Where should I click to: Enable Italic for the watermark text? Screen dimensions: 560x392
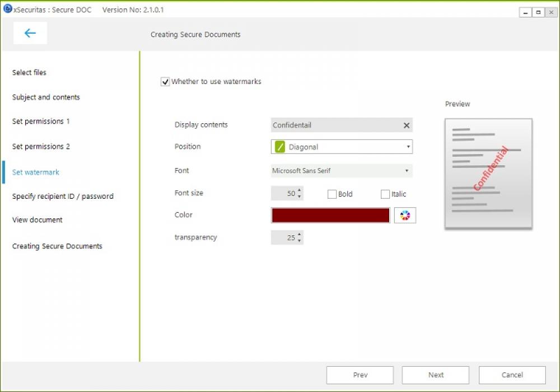[x=385, y=194]
